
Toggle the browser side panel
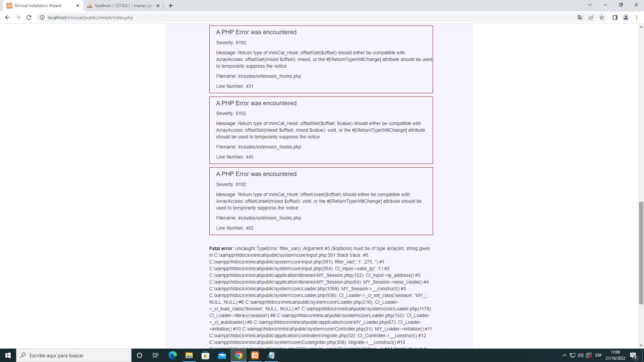(x=615, y=17)
